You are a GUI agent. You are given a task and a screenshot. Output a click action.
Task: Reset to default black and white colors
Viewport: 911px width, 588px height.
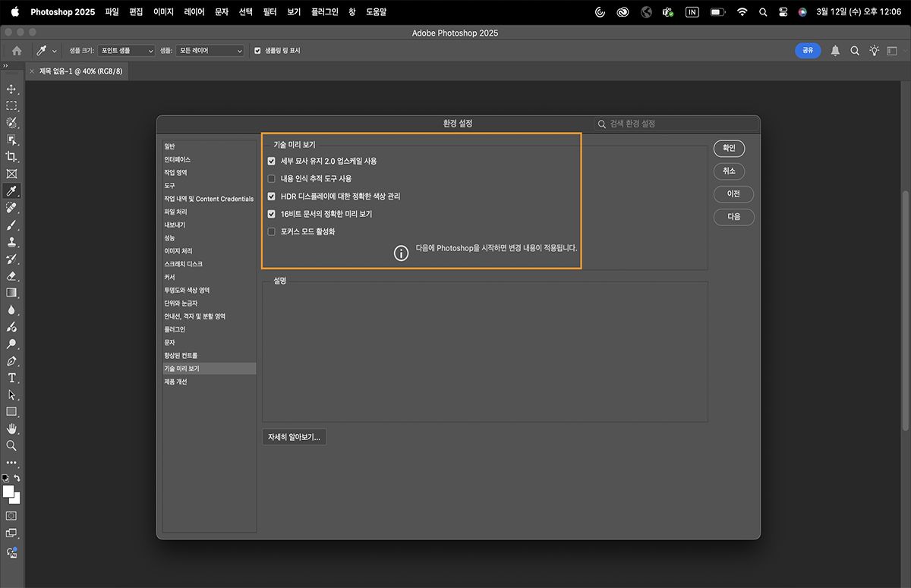click(5, 479)
